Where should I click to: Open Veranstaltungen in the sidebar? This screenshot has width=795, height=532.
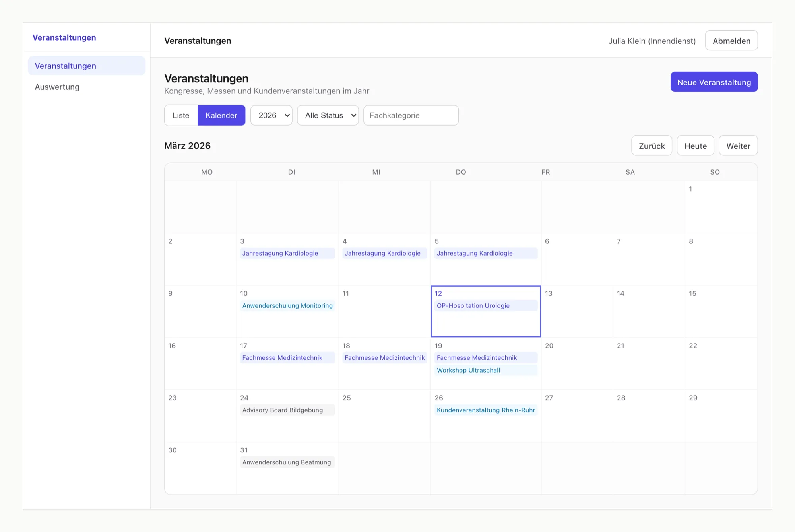click(x=87, y=66)
